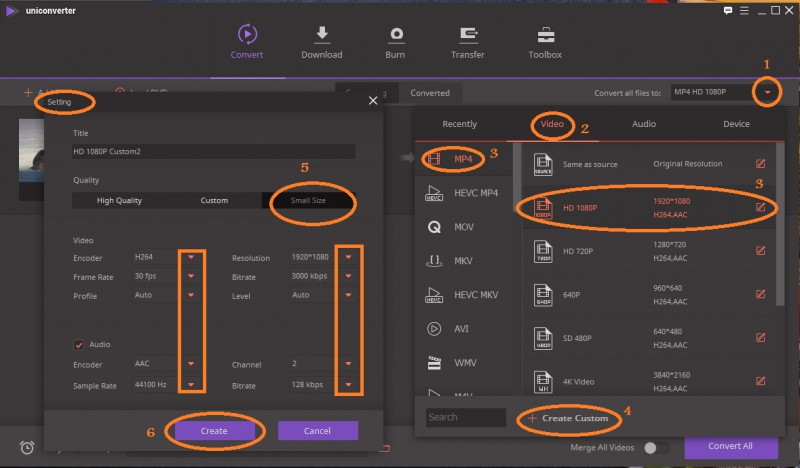Select the MKV format icon
Screen dimensions: 800x468
[434, 261]
